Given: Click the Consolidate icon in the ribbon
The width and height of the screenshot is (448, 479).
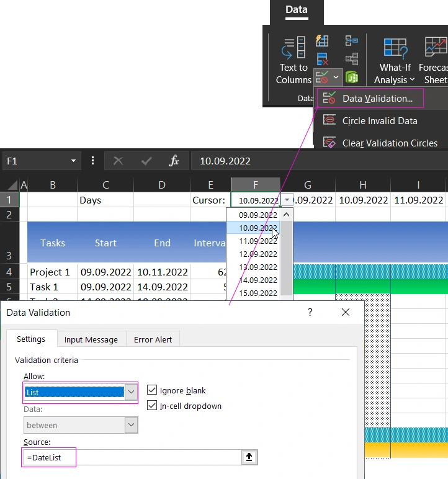Looking at the screenshot, I should 352,41.
